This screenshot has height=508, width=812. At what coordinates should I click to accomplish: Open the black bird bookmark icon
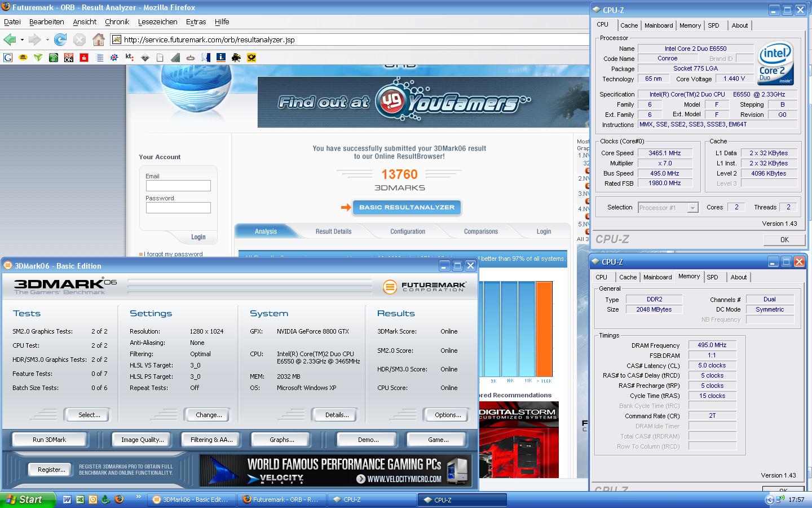(236, 57)
